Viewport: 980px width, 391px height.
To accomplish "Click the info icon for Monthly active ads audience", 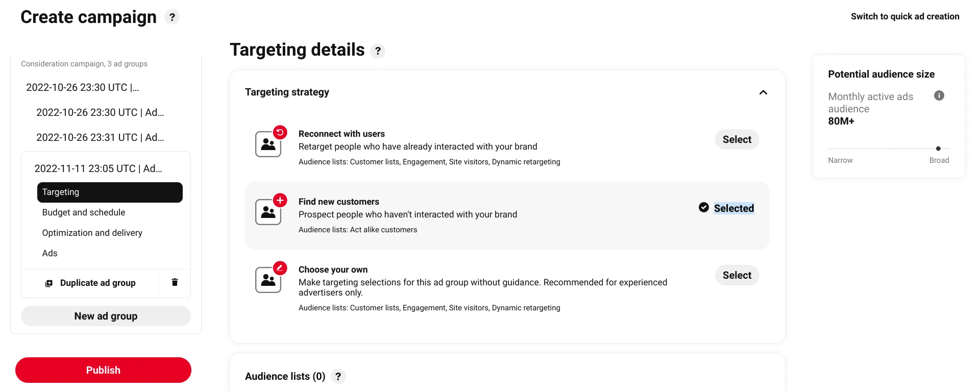I will click(x=939, y=95).
